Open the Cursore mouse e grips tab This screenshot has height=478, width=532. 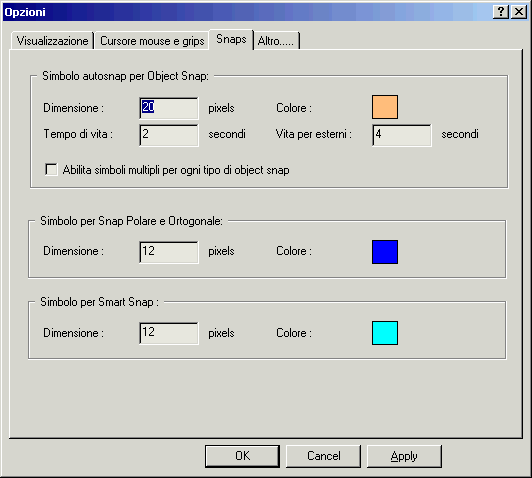[152, 41]
